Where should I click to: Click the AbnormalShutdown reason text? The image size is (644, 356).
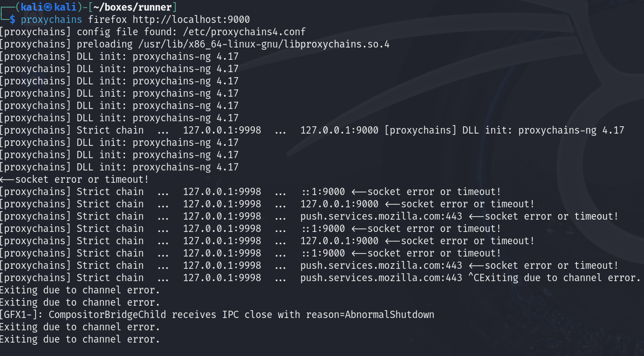click(x=390, y=315)
